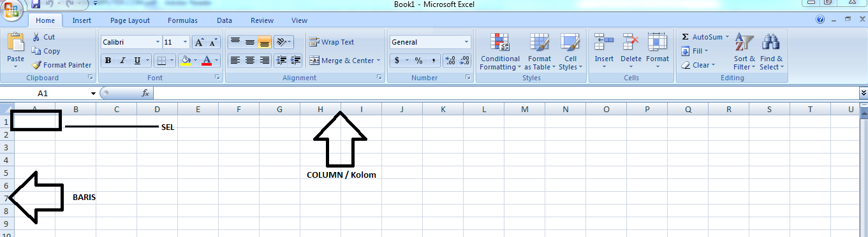
Task: Click inside the formula bar input
Action: point(506,93)
